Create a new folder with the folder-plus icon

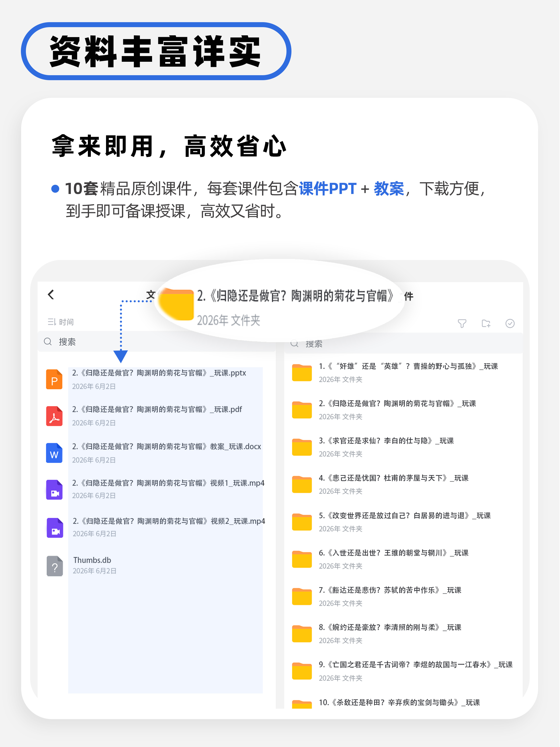coord(486,323)
